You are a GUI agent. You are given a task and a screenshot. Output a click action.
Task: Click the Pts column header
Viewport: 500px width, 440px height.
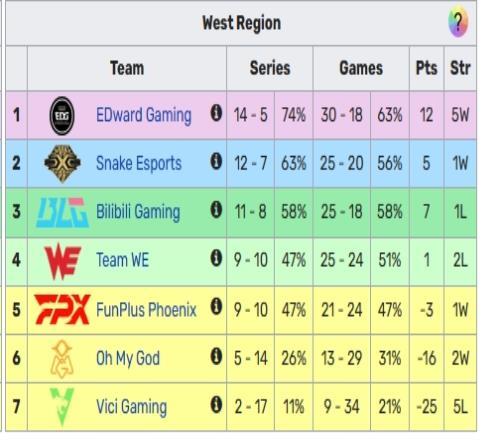426,68
